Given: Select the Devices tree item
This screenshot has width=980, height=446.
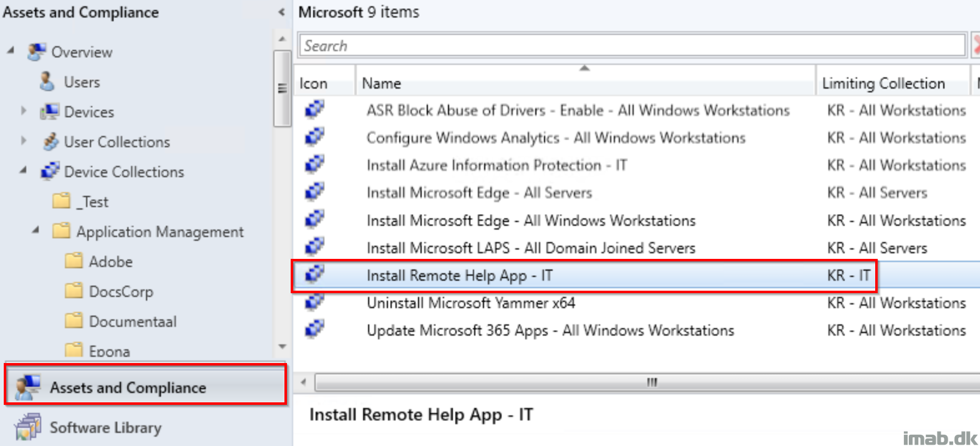Looking at the screenshot, I should (x=89, y=112).
